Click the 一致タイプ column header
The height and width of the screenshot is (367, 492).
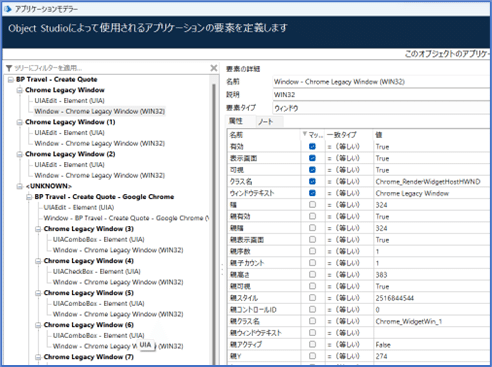349,135
